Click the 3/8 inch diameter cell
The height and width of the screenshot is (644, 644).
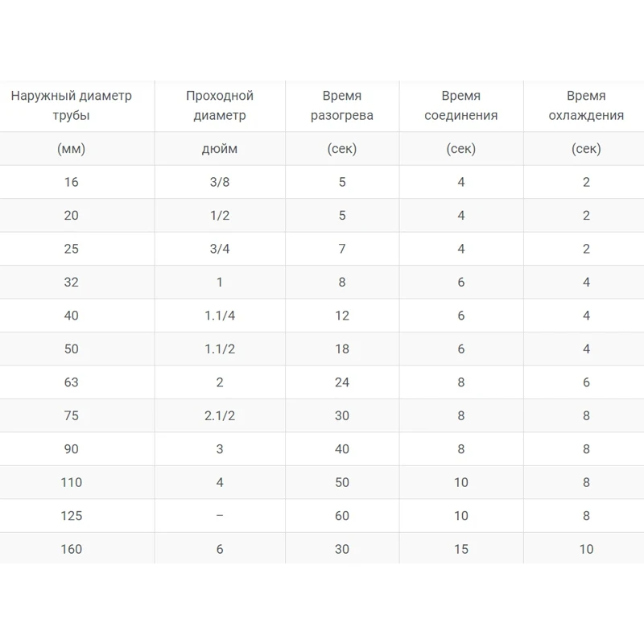pyautogui.click(x=220, y=182)
